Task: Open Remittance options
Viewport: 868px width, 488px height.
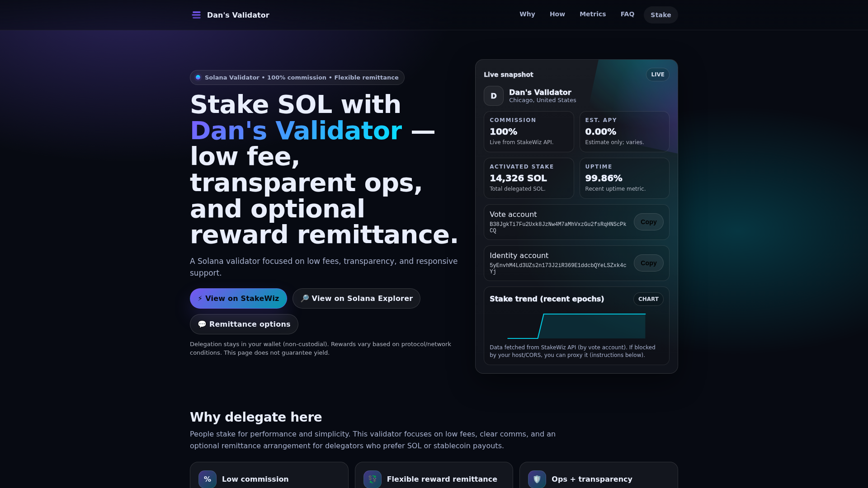Action: (x=244, y=324)
